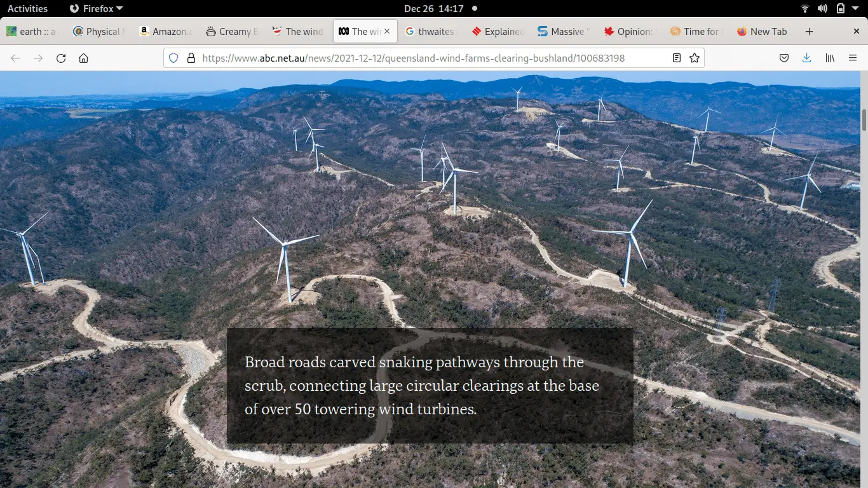Switch to the thwaites Google search tab
Viewport: 868px width, 488px height.
coord(430,31)
